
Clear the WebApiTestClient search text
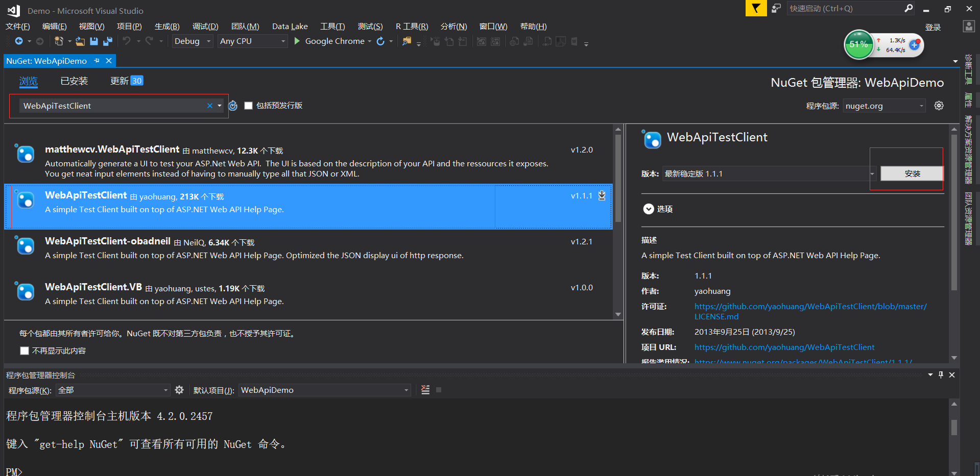click(x=209, y=106)
